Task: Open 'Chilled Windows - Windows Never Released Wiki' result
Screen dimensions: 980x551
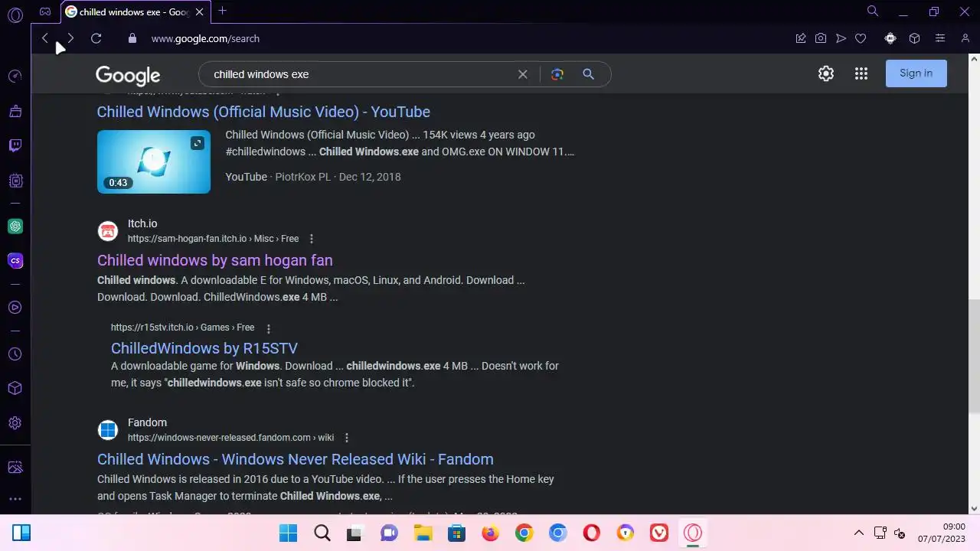Action: coord(295,459)
